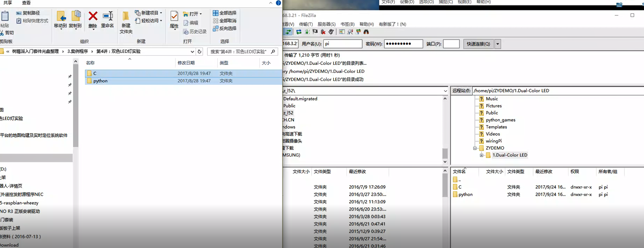Click FileZilla refresh file lists icon
The width and height of the screenshot is (644, 248).
(299, 32)
